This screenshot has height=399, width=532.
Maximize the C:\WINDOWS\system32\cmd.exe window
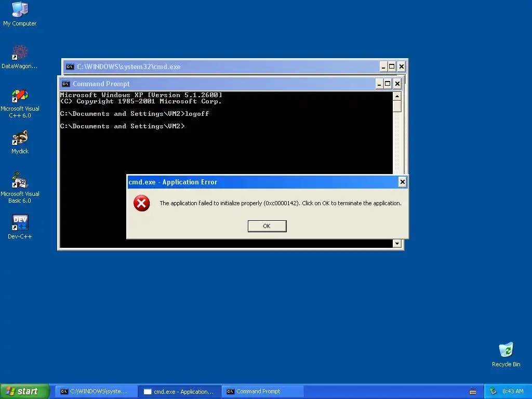[x=392, y=66]
